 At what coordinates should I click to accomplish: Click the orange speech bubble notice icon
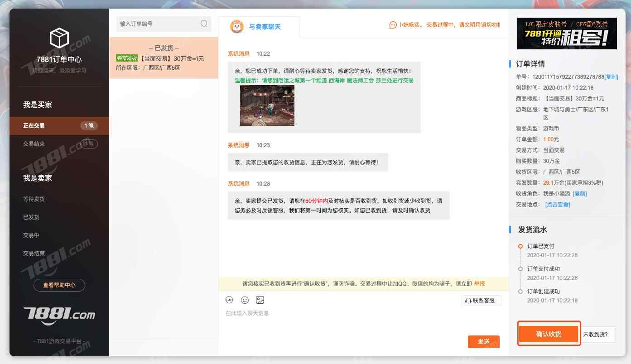point(393,25)
